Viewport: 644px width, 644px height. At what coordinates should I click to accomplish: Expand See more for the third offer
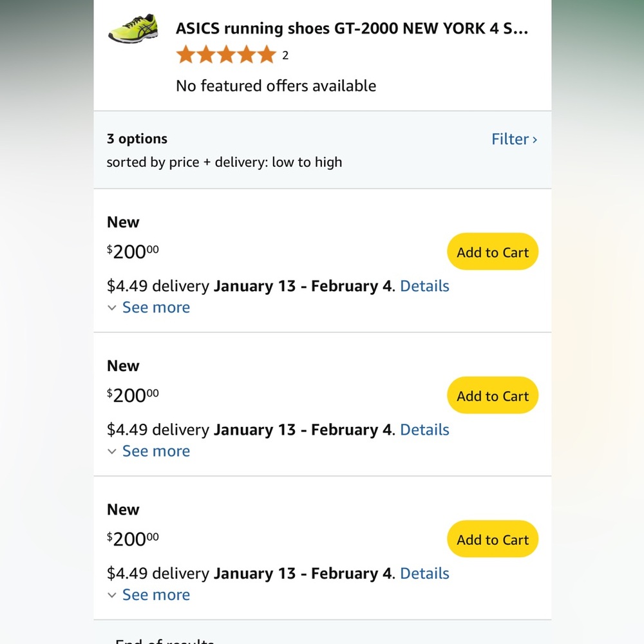coord(156,595)
